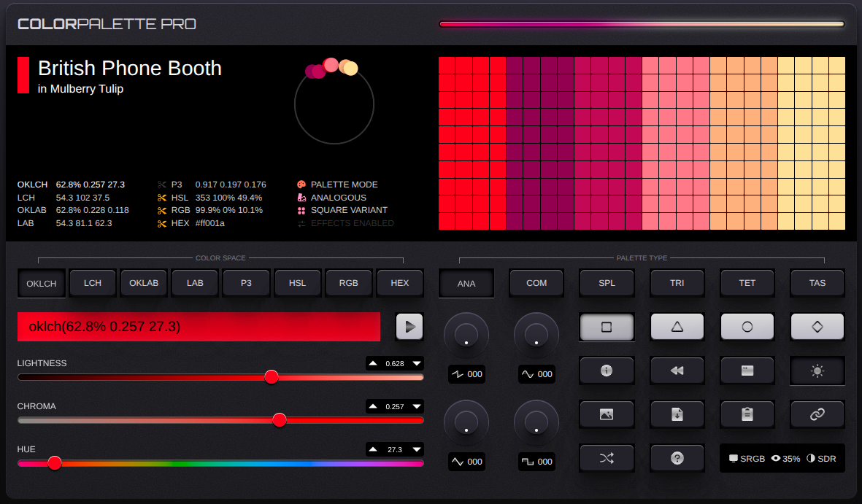The width and height of the screenshot is (862, 504).
Task: Click the file download export icon
Action: (677, 414)
